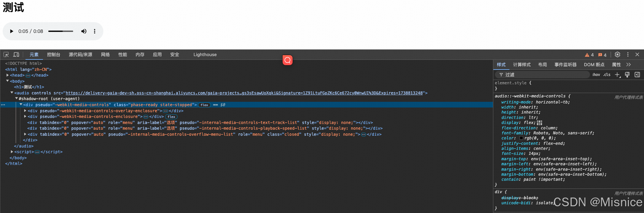Select the playback-speed-list div row
644x213 pixels.
[205, 128]
